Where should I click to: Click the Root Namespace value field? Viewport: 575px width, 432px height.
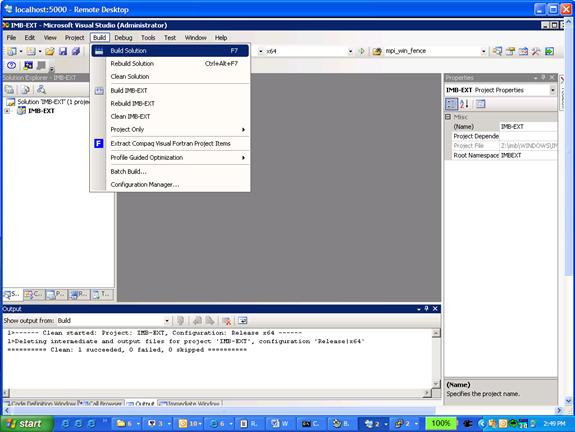[528, 155]
